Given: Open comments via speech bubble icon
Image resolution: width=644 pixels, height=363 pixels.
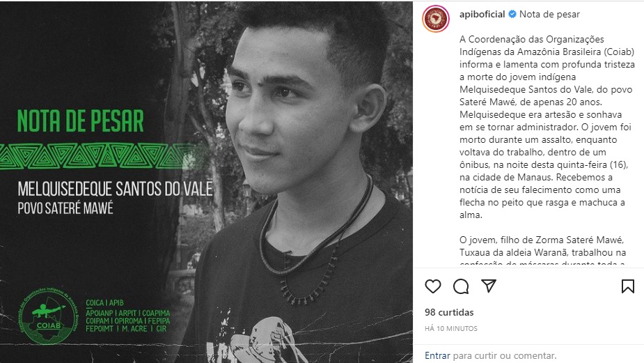Looking at the screenshot, I should 461,286.
